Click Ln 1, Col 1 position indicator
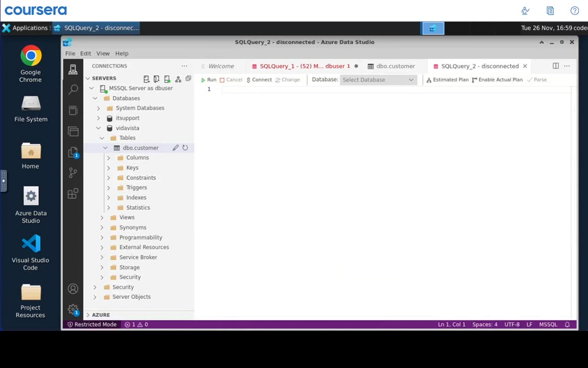This screenshot has width=588, height=368. point(452,325)
